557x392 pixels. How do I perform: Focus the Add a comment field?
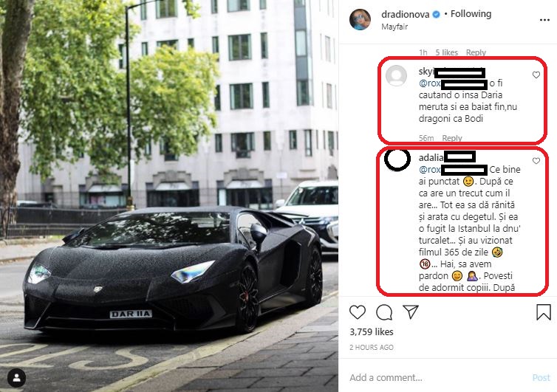coord(437,377)
